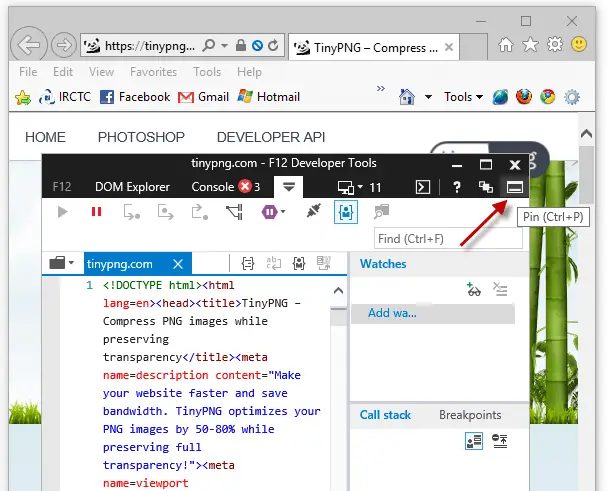
Task: Click the debugger Continue play button
Action: tap(62, 212)
